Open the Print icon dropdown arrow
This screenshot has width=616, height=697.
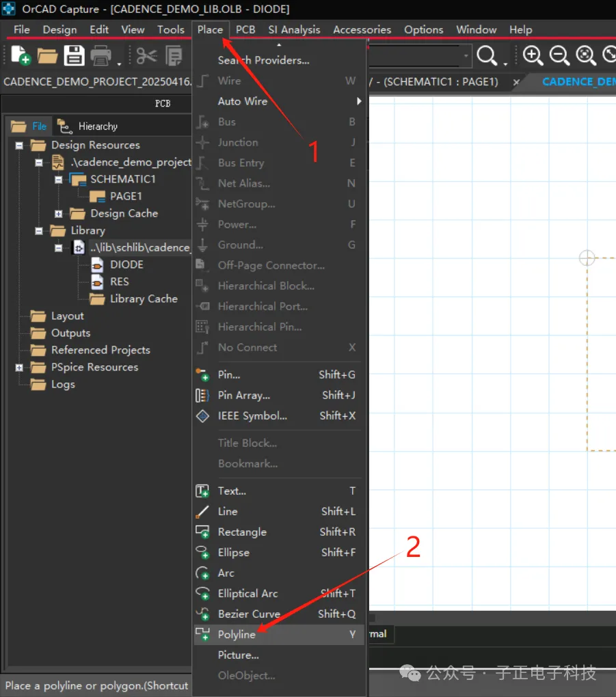(119, 64)
